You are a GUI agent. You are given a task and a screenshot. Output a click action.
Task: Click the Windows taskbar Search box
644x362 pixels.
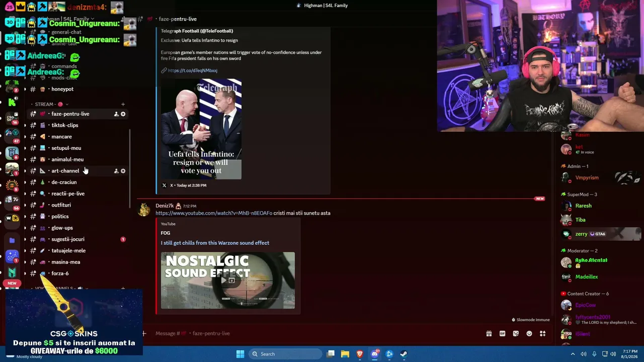pos(286,354)
